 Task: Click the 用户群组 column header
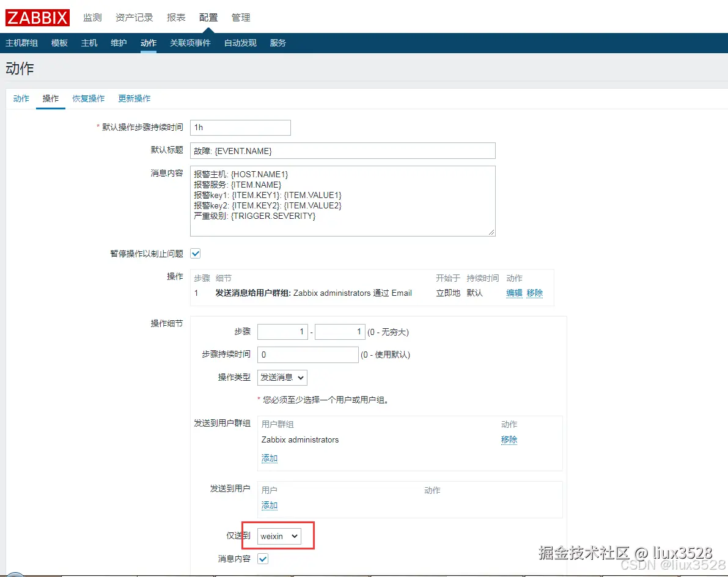[278, 424]
